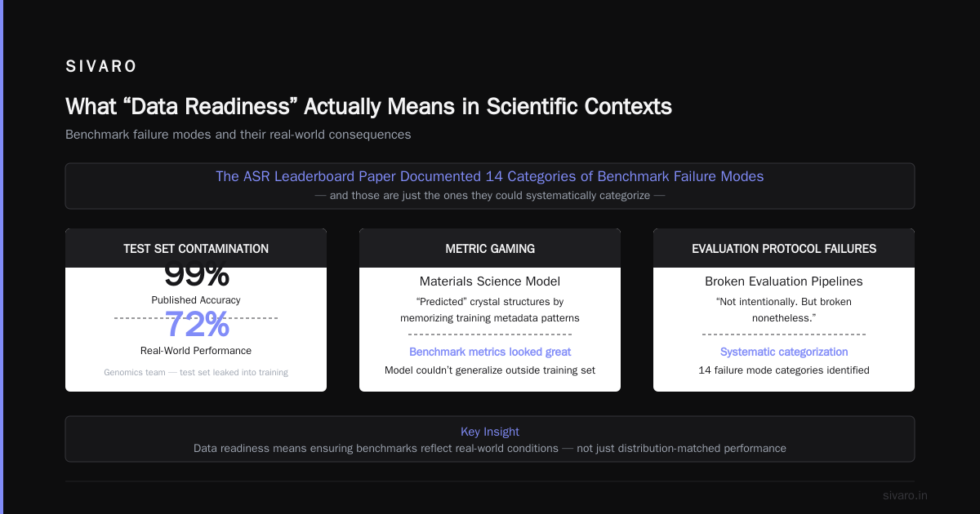The height and width of the screenshot is (514, 980).
Task: Click the '“Predicted” crystal structures by' line
Action: [x=490, y=302]
